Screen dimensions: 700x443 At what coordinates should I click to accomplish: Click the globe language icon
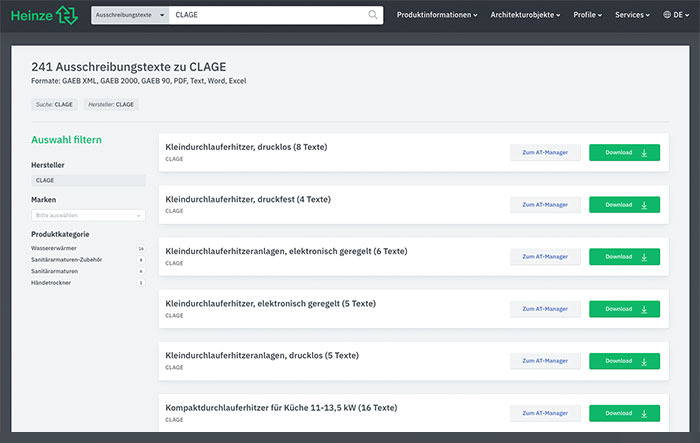[668, 15]
